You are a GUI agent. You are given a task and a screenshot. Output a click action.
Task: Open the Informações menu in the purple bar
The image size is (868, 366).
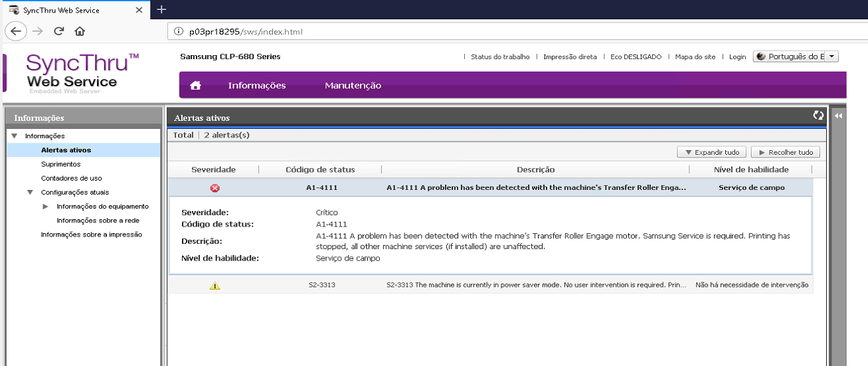click(256, 86)
